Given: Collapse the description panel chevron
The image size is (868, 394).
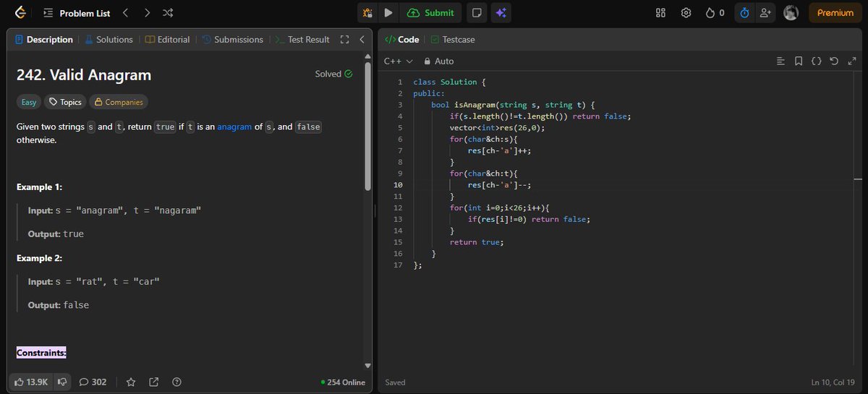Looking at the screenshot, I should pyautogui.click(x=362, y=40).
